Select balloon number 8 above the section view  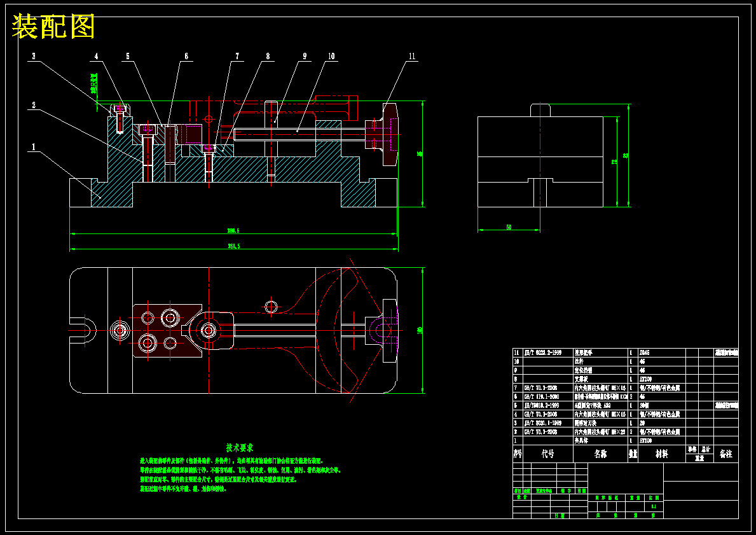pos(268,56)
